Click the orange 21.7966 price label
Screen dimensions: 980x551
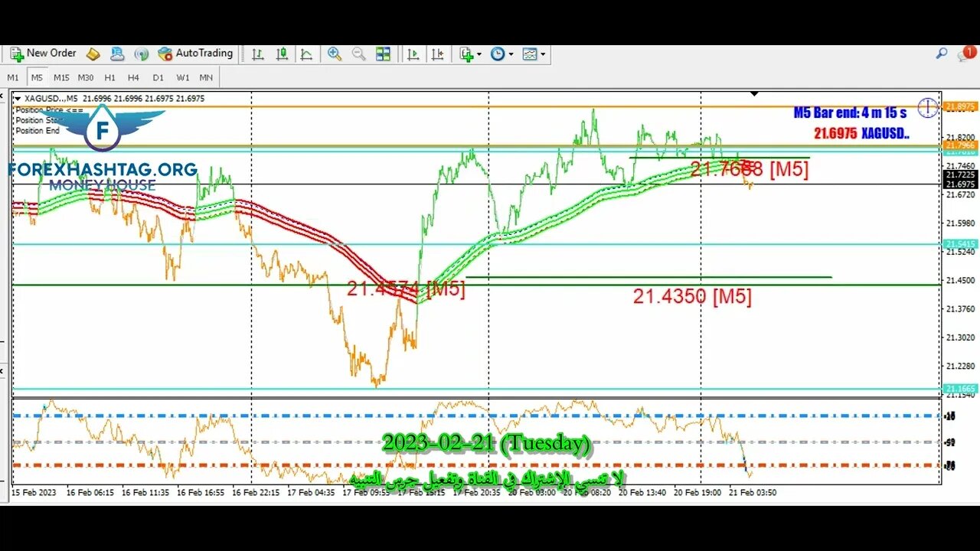959,145
